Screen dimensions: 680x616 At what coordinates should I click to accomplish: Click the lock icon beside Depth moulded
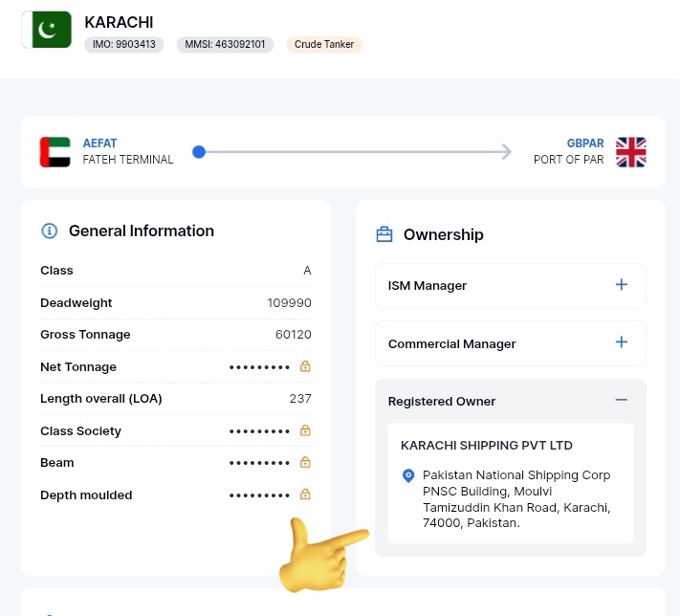305,495
